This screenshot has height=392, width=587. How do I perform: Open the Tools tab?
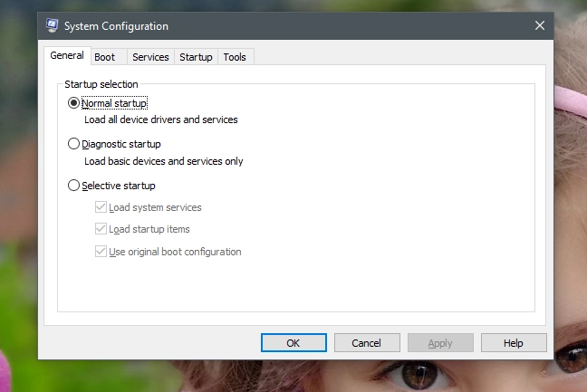tap(235, 57)
